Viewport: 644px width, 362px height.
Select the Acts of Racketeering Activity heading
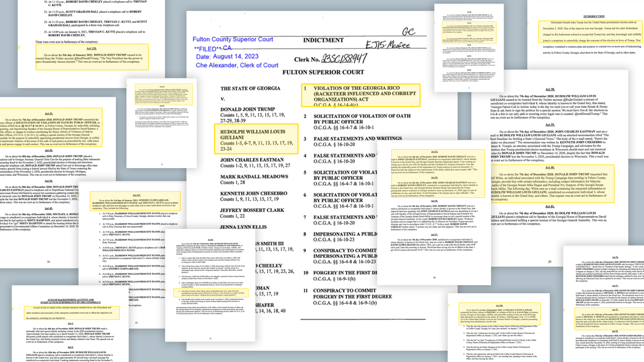pos(70,301)
